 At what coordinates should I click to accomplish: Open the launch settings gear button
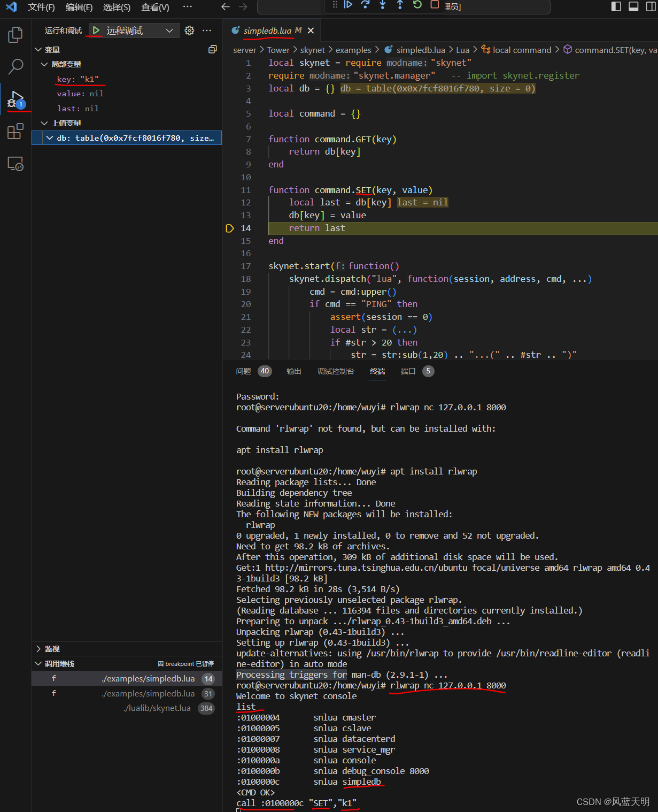click(x=189, y=30)
